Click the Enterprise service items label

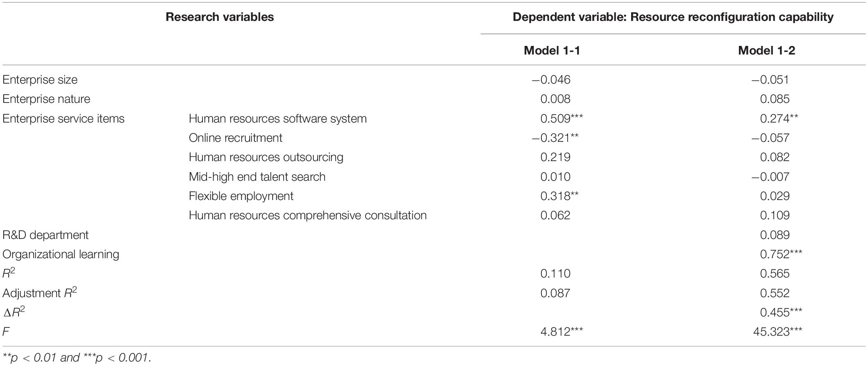point(64,118)
